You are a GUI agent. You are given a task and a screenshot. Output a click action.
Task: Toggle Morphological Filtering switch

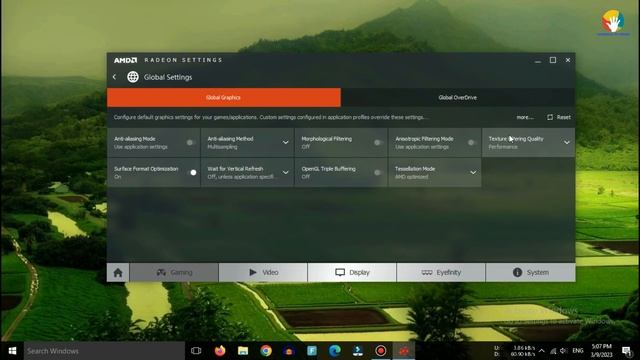(378, 142)
